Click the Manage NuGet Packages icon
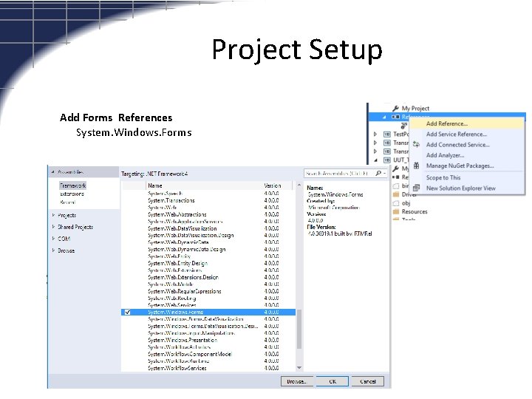The image size is (532, 399). (x=416, y=166)
